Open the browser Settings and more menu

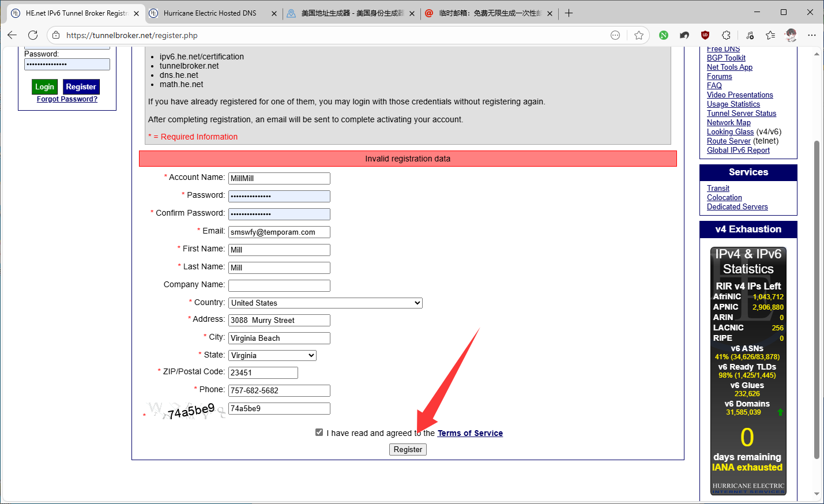click(812, 35)
